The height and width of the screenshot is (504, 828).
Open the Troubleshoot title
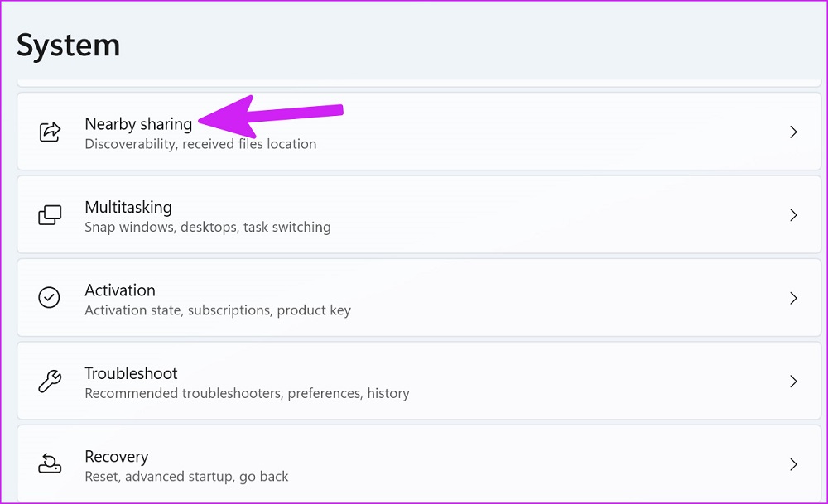pyautogui.click(x=131, y=373)
